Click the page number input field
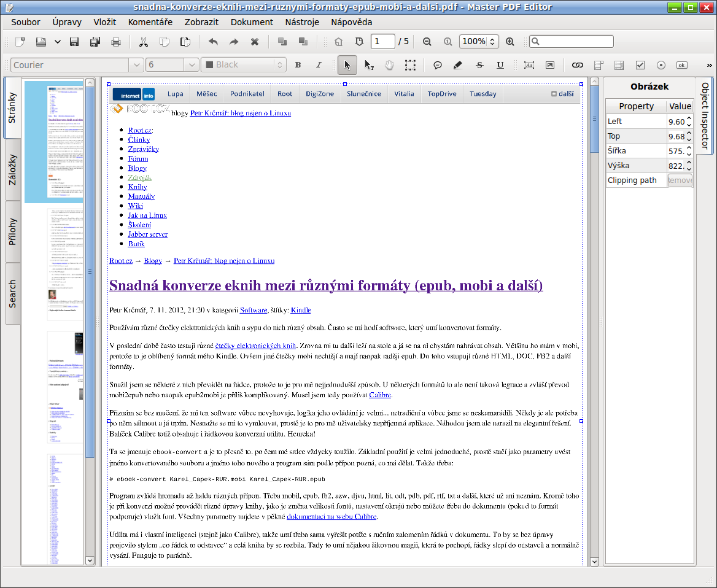 pyautogui.click(x=382, y=42)
